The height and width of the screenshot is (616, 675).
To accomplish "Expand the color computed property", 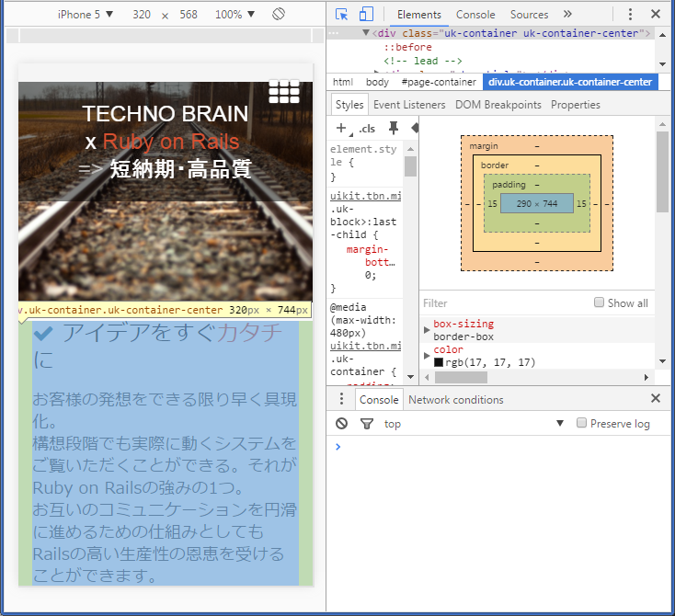I will (x=427, y=356).
